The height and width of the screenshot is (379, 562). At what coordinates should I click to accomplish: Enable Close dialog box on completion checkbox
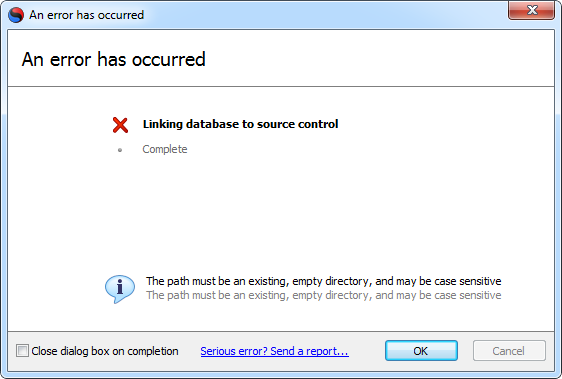[22, 351]
